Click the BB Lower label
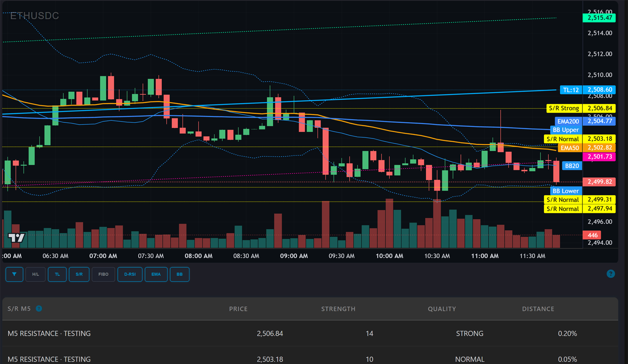Image resolution: width=628 pixels, height=364 pixels. coord(566,191)
